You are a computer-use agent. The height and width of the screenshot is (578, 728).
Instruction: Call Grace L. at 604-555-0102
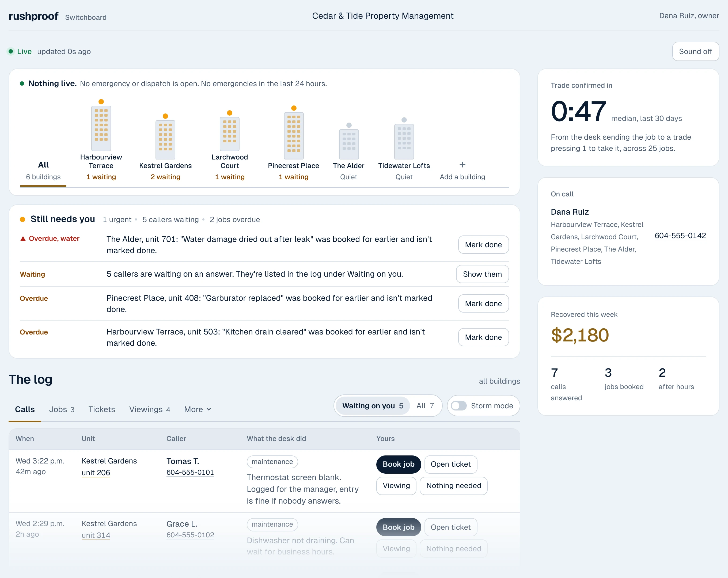click(x=190, y=535)
